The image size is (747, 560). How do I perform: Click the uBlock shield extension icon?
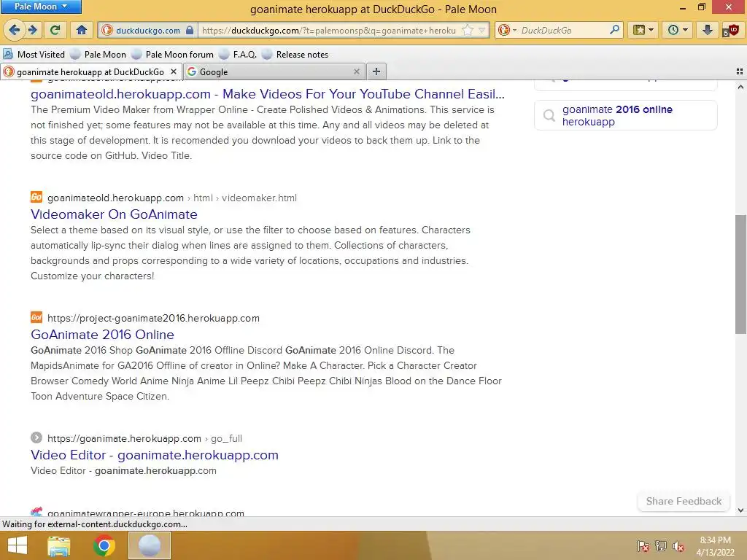tap(731, 31)
